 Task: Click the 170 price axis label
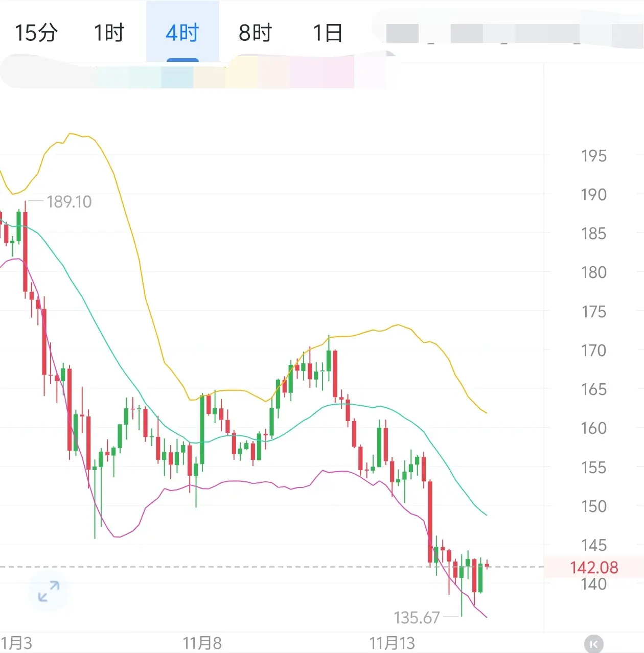point(593,351)
